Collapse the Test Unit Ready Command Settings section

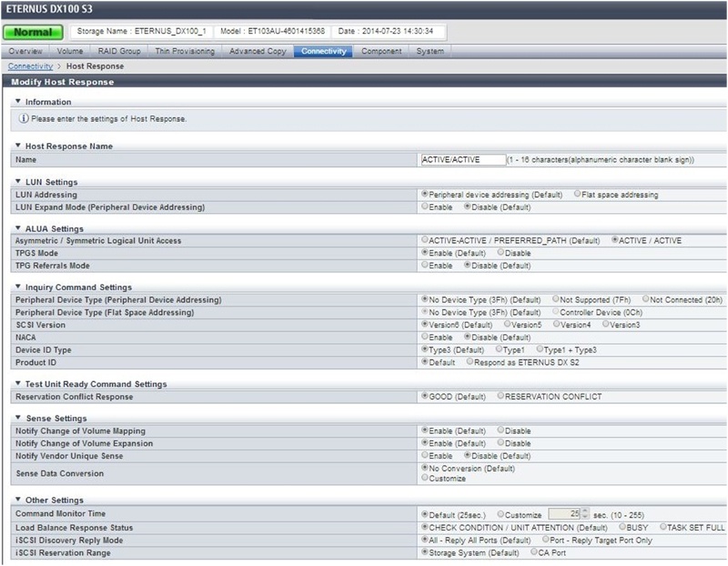(x=17, y=383)
